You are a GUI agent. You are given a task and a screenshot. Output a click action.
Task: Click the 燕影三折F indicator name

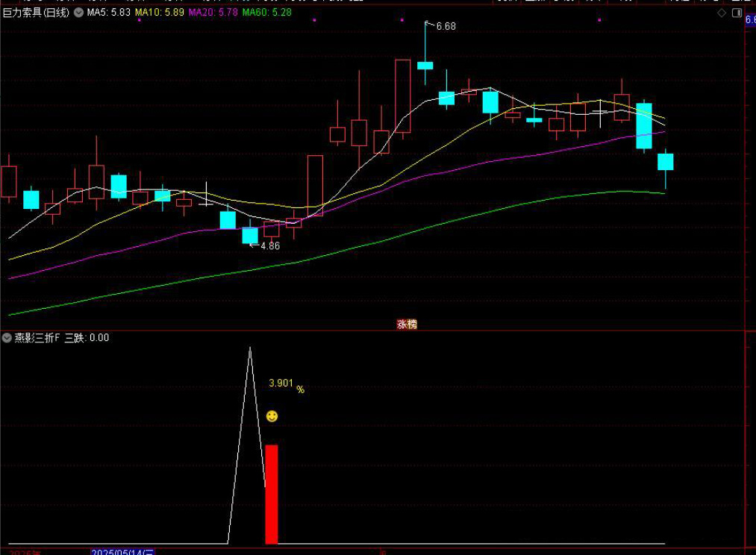[37, 338]
